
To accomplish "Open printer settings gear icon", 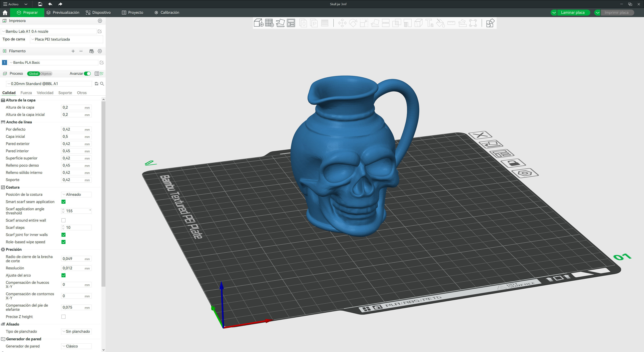I will pos(100,21).
